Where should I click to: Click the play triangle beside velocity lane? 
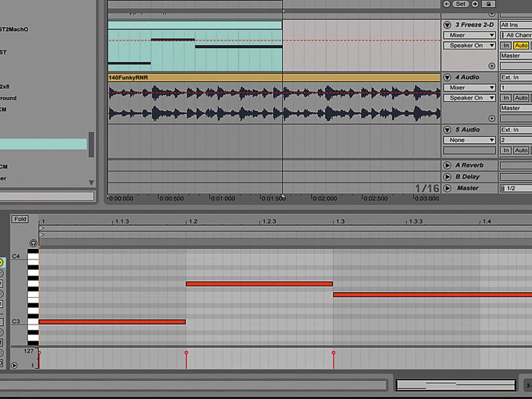coord(14,365)
